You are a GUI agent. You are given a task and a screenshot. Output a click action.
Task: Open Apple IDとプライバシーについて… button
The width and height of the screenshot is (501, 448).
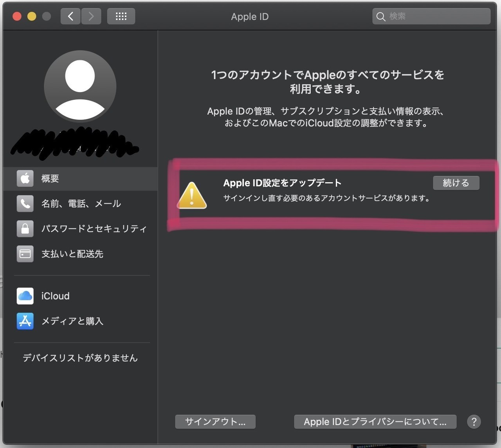375,422
